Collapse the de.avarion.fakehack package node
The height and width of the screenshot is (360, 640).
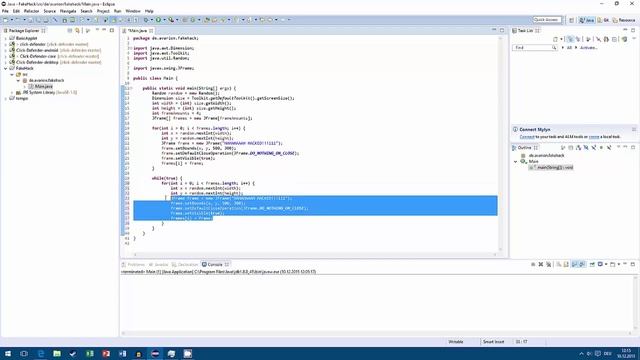tap(18, 80)
